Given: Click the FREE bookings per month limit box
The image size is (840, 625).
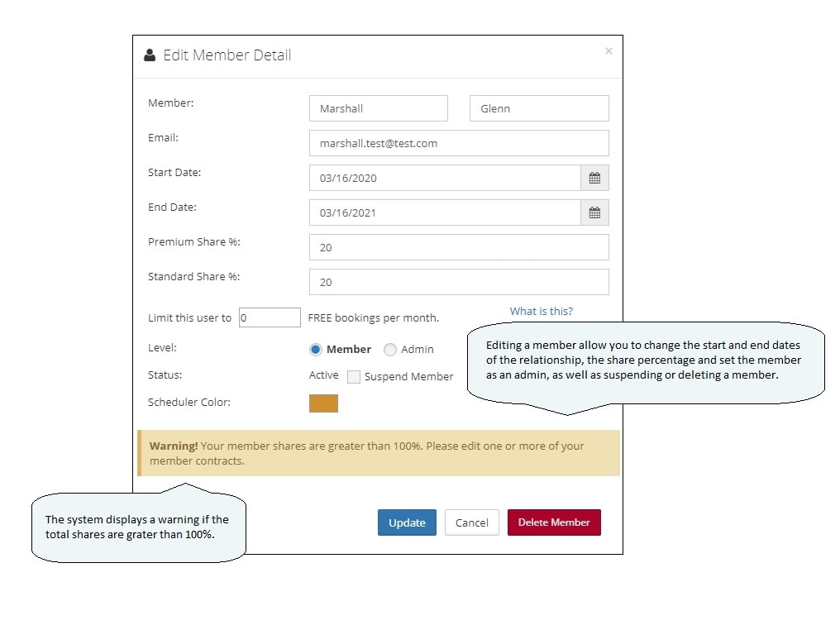Looking at the screenshot, I should click(270, 317).
